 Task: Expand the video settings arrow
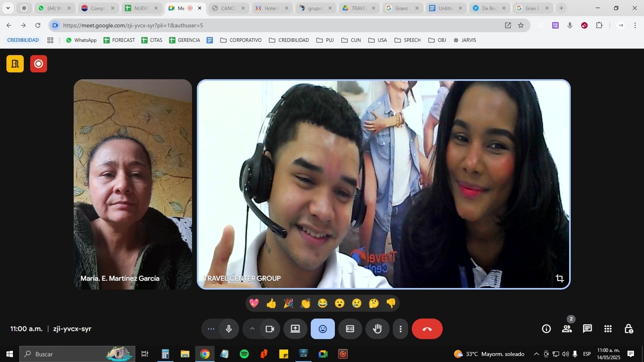252,329
